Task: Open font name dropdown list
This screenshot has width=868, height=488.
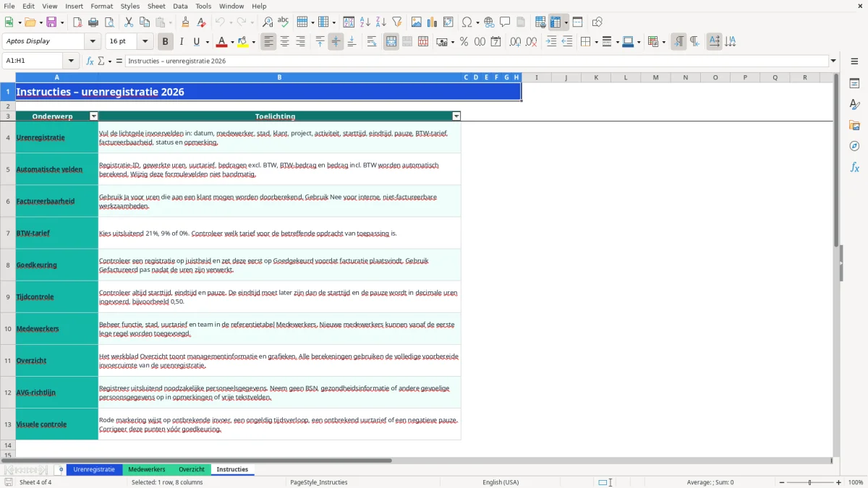Action: [x=93, y=42]
